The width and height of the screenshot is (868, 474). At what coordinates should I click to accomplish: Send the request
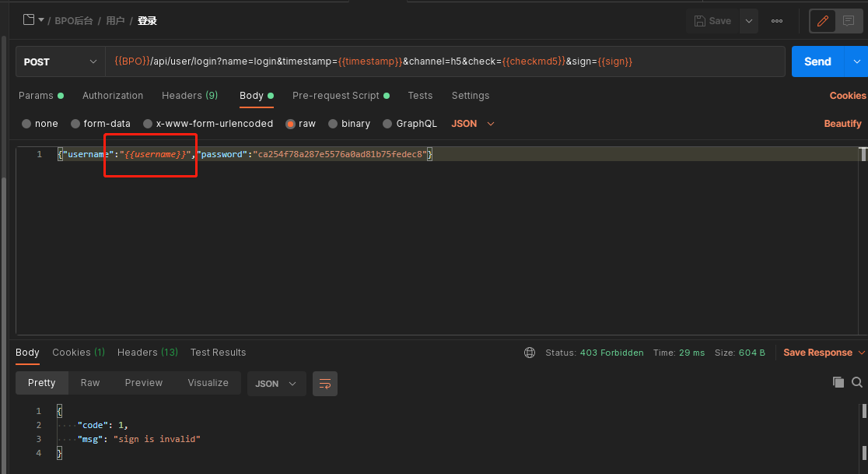tap(817, 61)
